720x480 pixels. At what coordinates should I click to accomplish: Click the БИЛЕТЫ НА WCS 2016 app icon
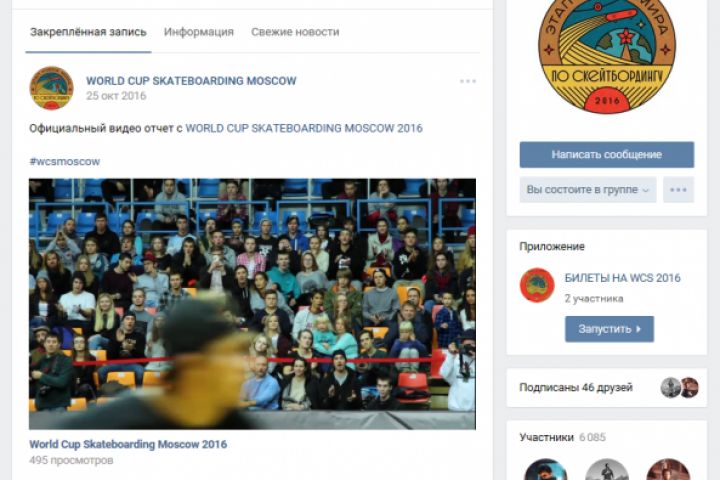click(537, 285)
